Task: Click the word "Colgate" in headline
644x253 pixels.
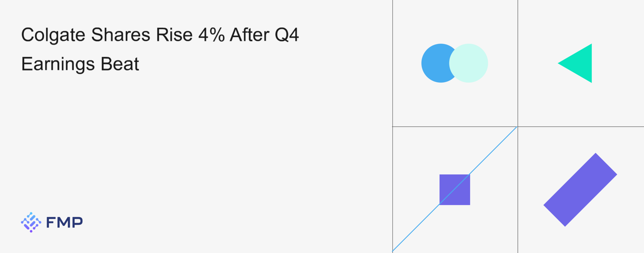Action: 53,35
